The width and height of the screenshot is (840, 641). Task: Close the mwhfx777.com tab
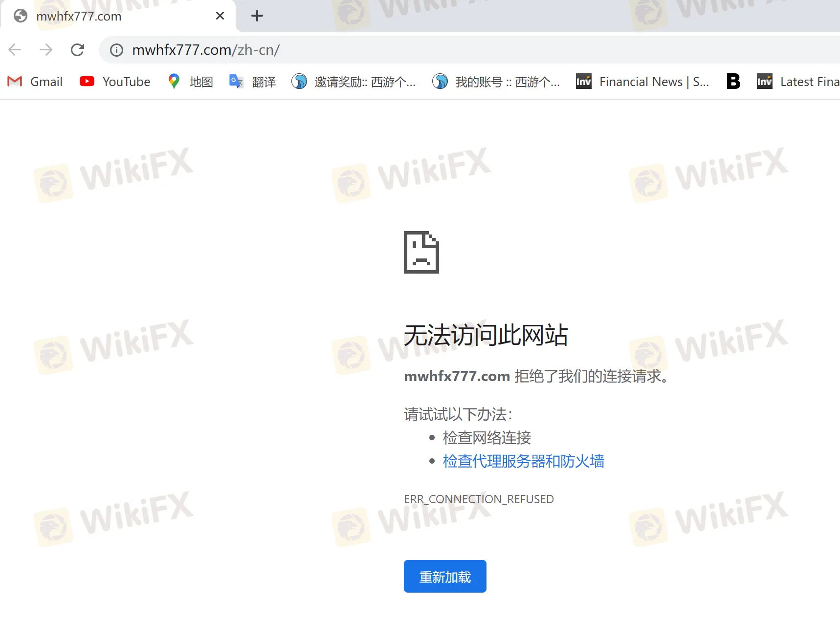[220, 16]
